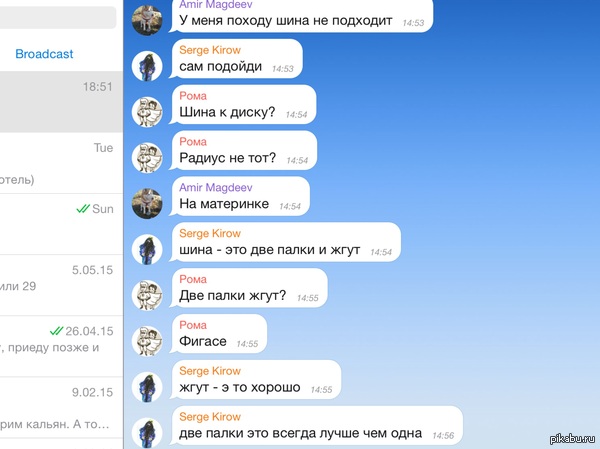The height and width of the screenshot is (449, 600).
Task: Click Рома avatar beside 'Две палки жгут?'
Action: pyautogui.click(x=147, y=295)
